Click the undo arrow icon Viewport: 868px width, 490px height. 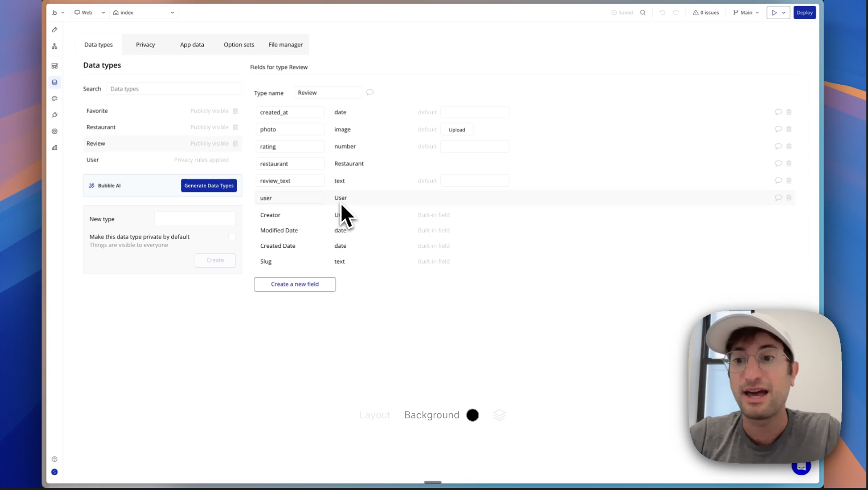663,13
